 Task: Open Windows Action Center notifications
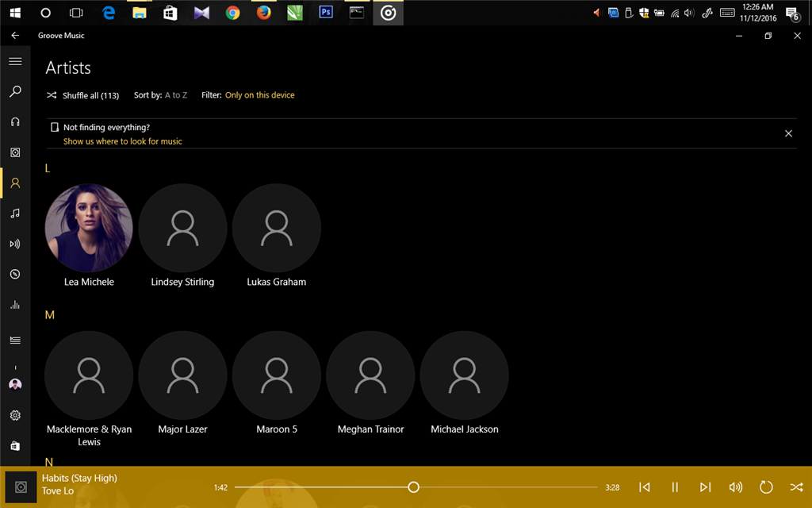792,13
